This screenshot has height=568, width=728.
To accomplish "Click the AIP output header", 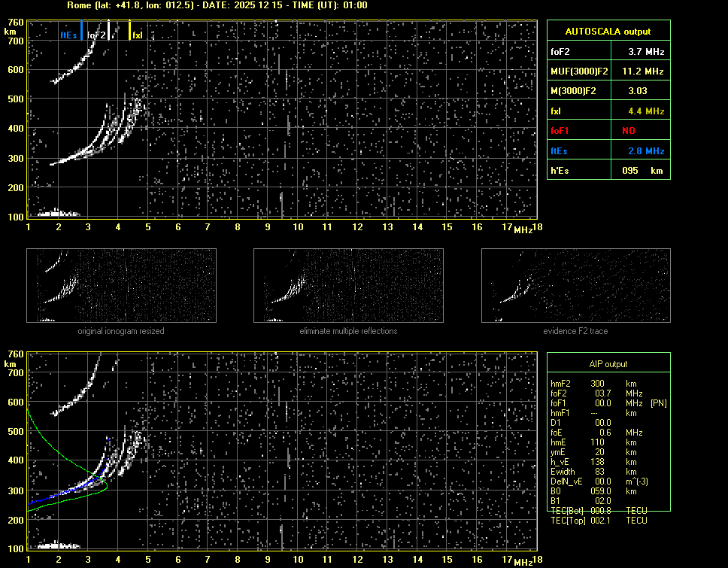I will click(x=608, y=363).
